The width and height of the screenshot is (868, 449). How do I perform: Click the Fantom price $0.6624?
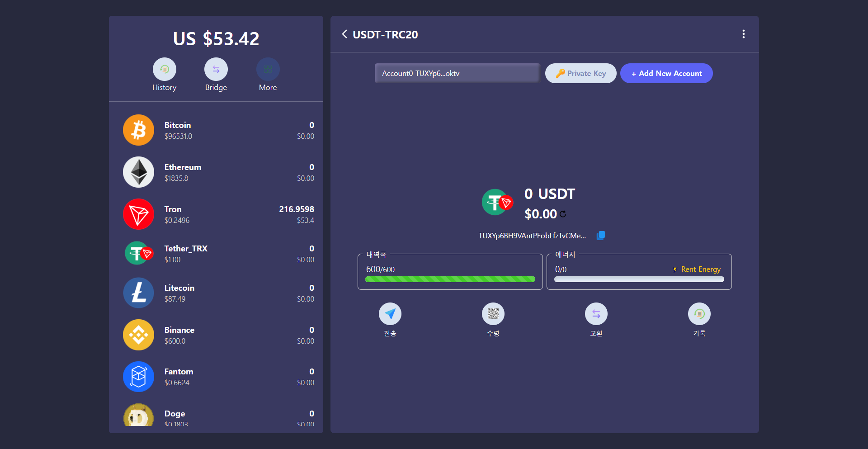click(x=177, y=383)
